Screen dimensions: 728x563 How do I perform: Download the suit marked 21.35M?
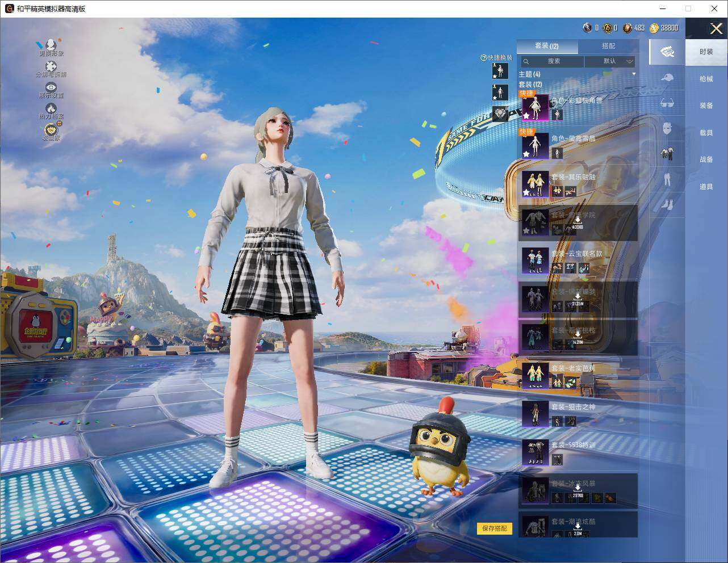click(x=578, y=299)
